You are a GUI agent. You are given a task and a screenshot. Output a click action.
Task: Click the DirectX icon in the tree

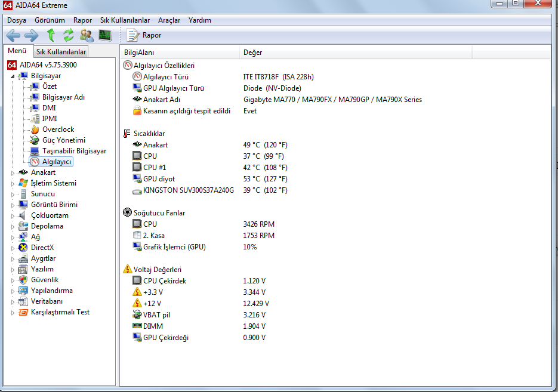23,248
